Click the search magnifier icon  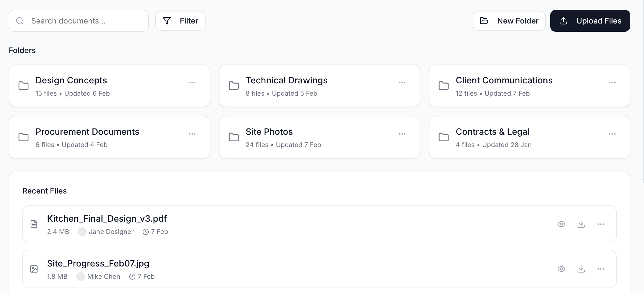(20, 20)
